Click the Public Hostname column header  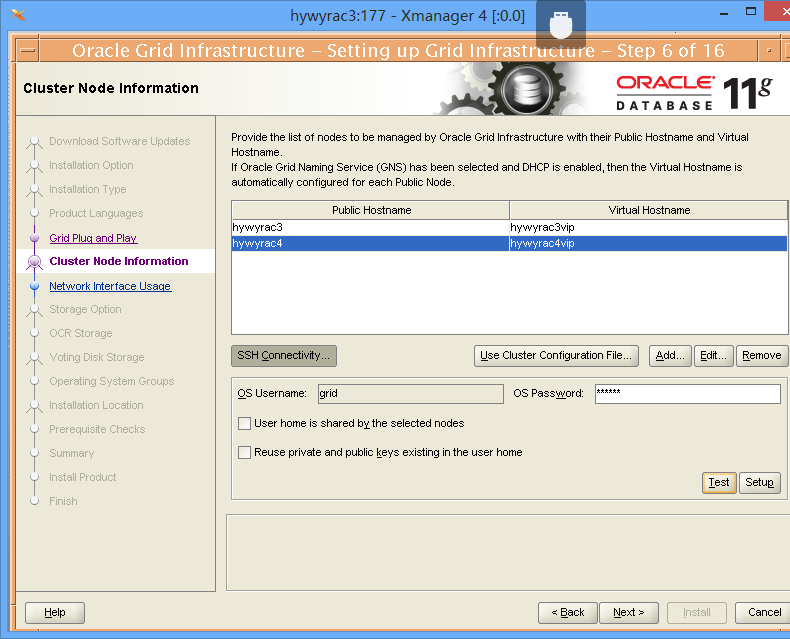[371, 210]
